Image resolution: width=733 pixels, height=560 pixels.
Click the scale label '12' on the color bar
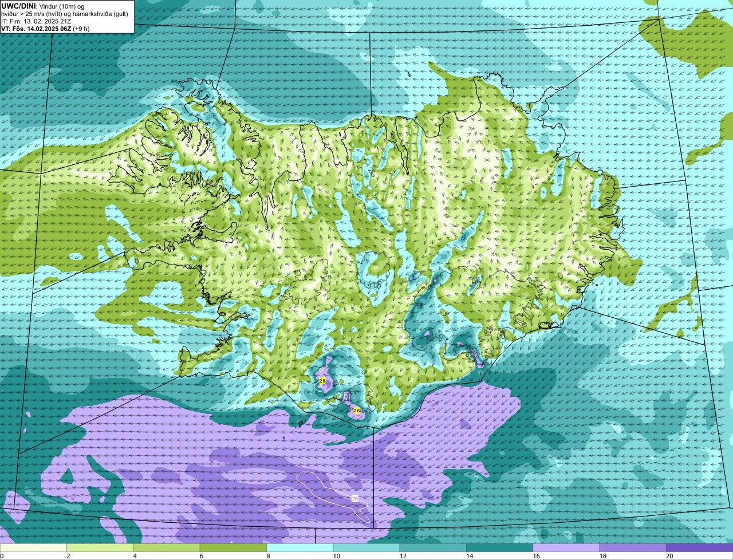[403, 556]
